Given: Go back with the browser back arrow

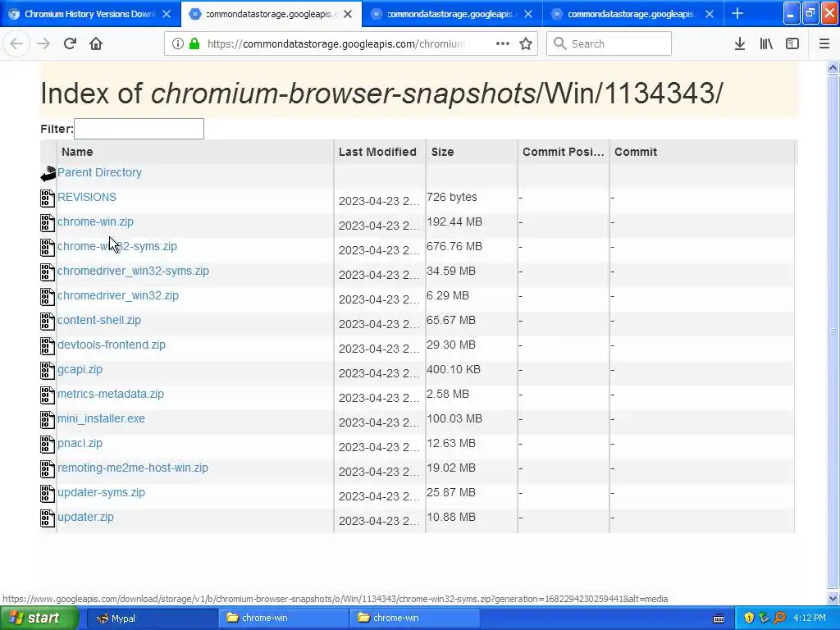Looking at the screenshot, I should 16,43.
